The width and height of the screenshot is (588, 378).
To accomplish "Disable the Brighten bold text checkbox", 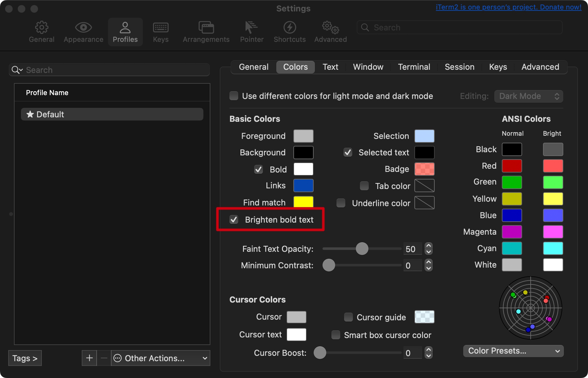I will (x=234, y=219).
